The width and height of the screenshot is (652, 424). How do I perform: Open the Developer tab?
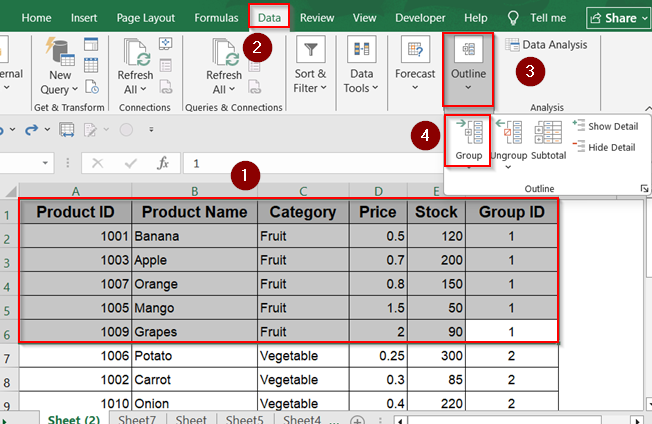(420, 18)
